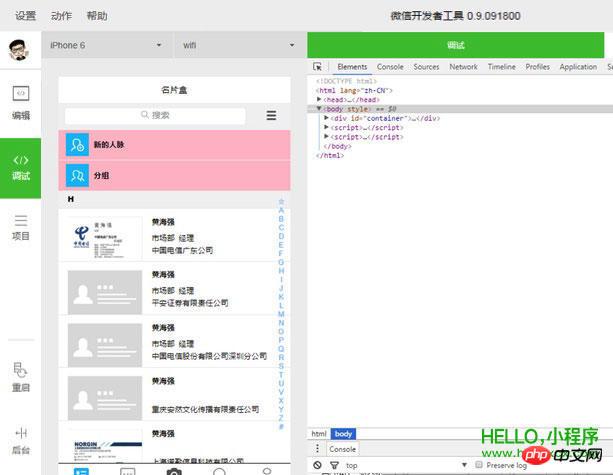Expand the head element node
The height and width of the screenshot is (475, 613).
coord(319,100)
